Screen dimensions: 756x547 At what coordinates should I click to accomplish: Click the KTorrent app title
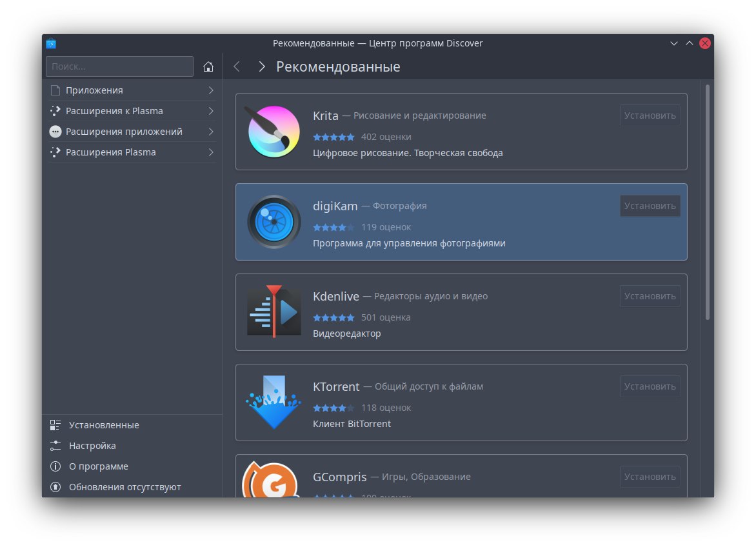[336, 386]
